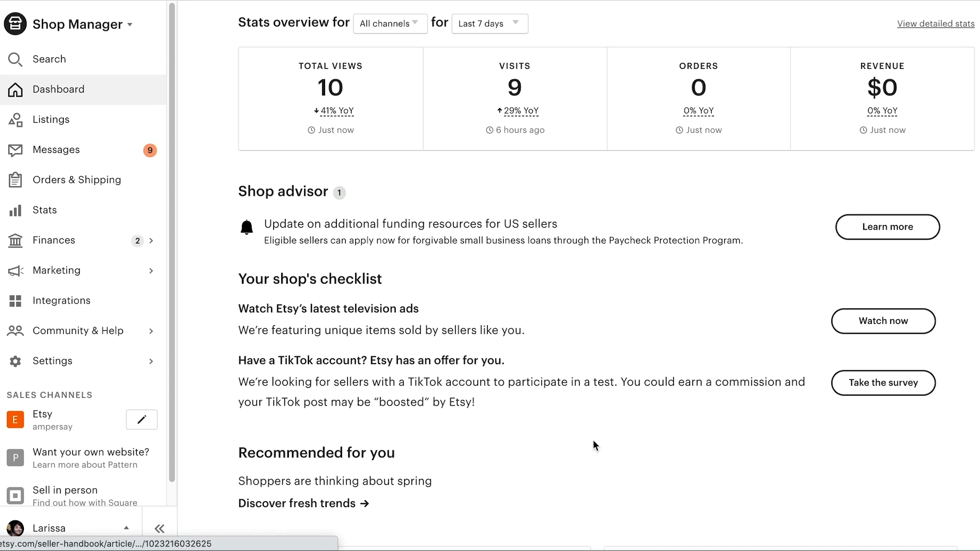980x551 pixels.
Task: Open the All channels dropdown
Action: (390, 23)
